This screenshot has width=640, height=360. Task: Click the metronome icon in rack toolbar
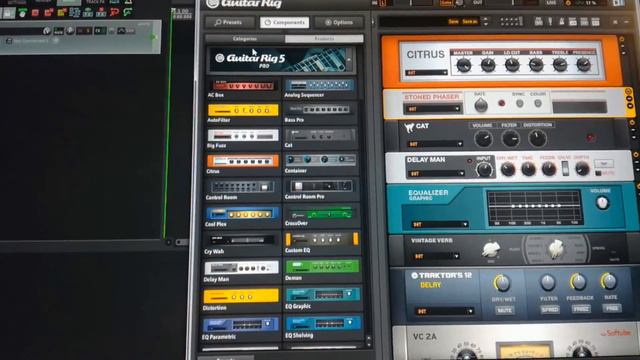(562, 22)
